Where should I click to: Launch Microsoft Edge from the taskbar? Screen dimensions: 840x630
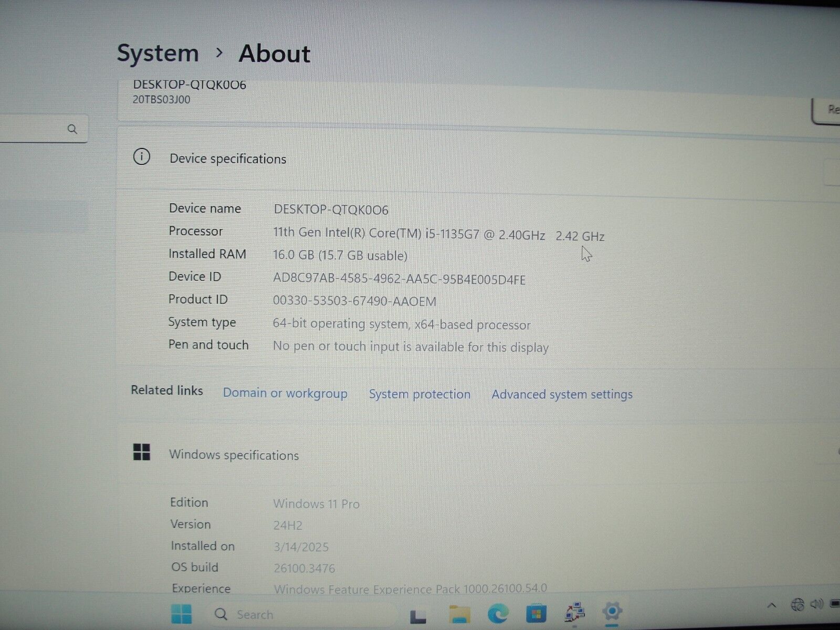(498, 613)
